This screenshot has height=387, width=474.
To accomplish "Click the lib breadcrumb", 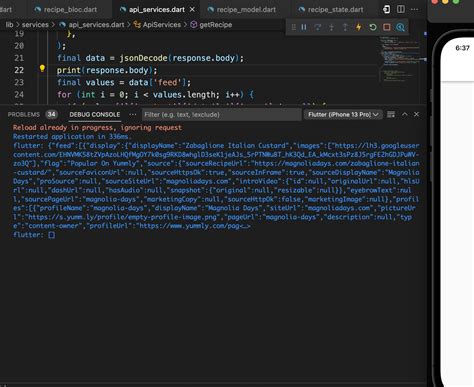I will tap(9, 25).
